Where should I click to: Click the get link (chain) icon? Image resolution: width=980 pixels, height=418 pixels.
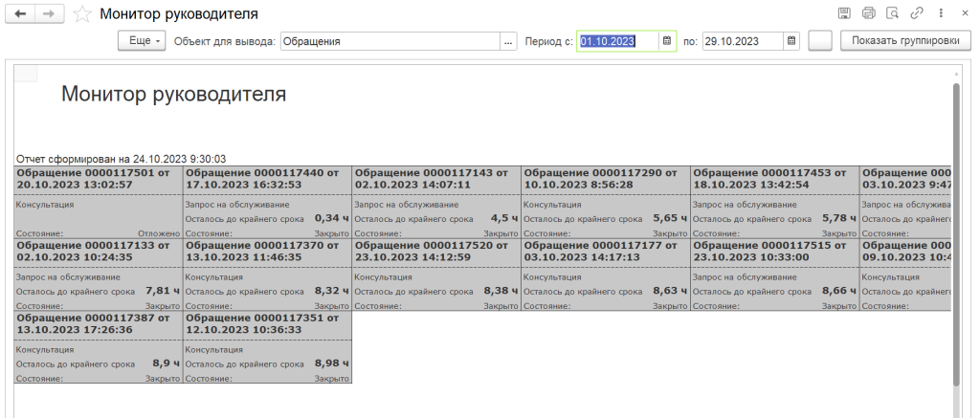pos(916,13)
